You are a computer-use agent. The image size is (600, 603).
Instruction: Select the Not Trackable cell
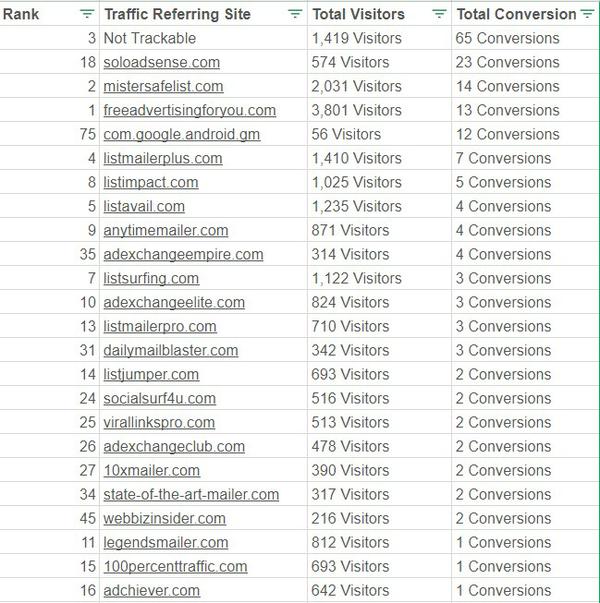150,38
